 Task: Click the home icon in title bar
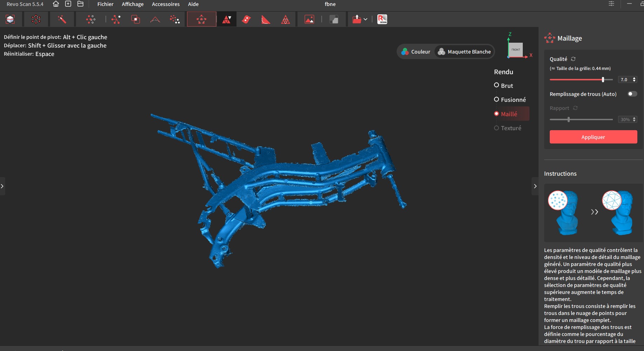[56, 4]
